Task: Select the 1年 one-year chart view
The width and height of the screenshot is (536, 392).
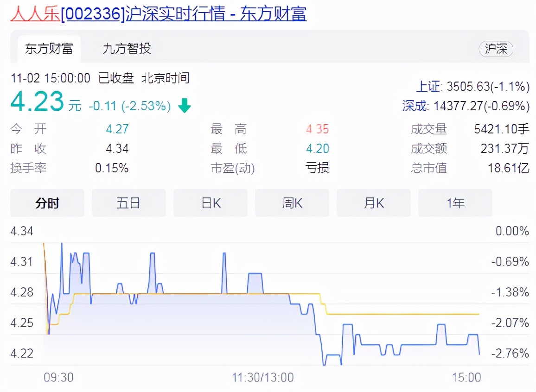Action: pos(455,202)
